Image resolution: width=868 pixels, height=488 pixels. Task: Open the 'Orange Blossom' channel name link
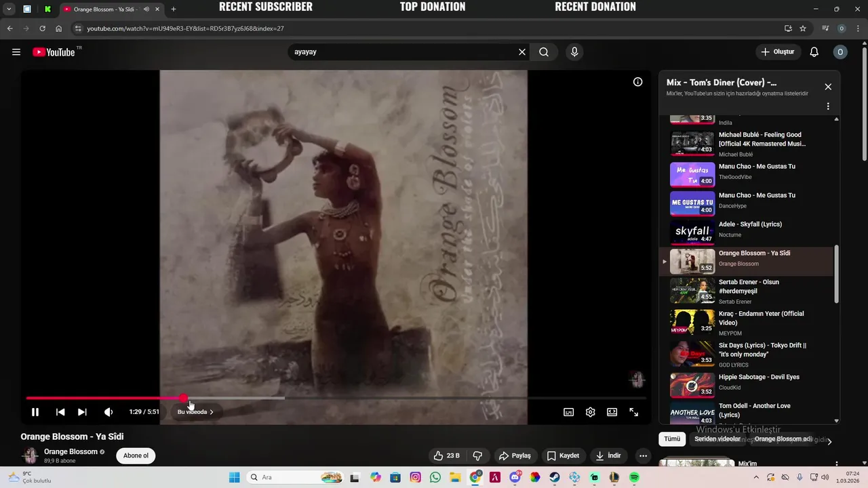point(71,451)
